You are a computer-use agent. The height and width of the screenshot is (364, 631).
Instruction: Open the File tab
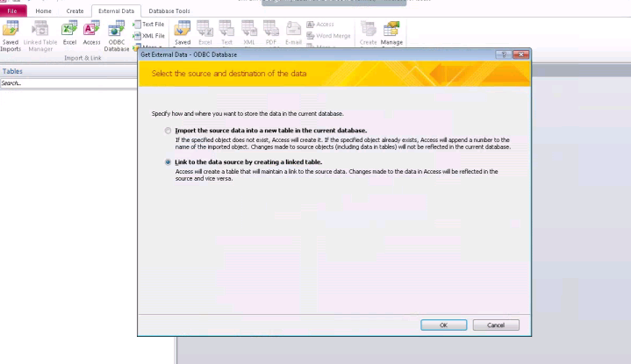click(14, 11)
